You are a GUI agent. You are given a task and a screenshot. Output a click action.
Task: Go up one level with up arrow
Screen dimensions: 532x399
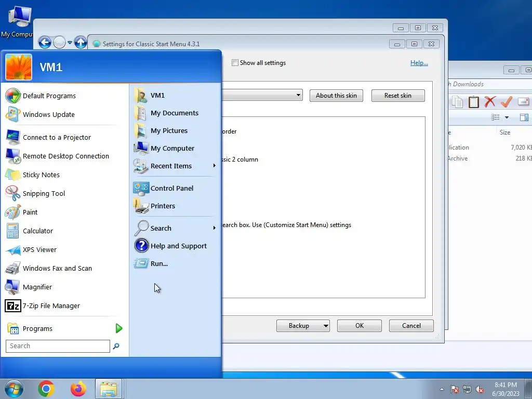(x=81, y=43)
